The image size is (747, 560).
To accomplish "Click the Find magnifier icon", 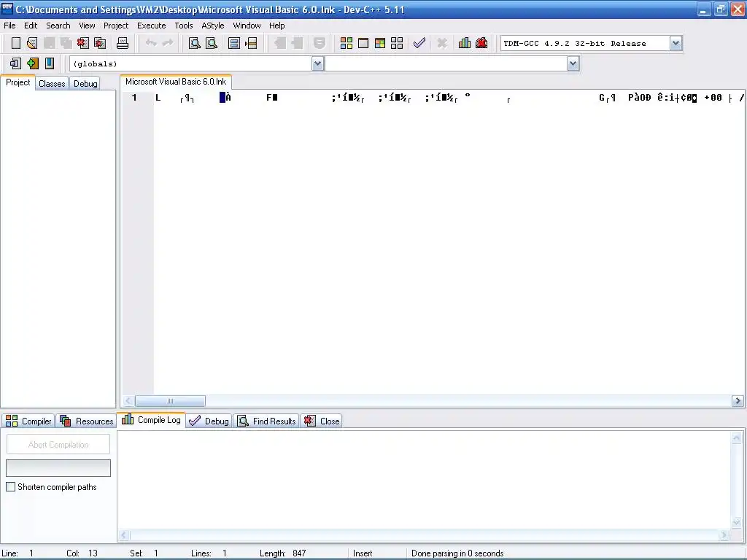I will pos(194,43).
